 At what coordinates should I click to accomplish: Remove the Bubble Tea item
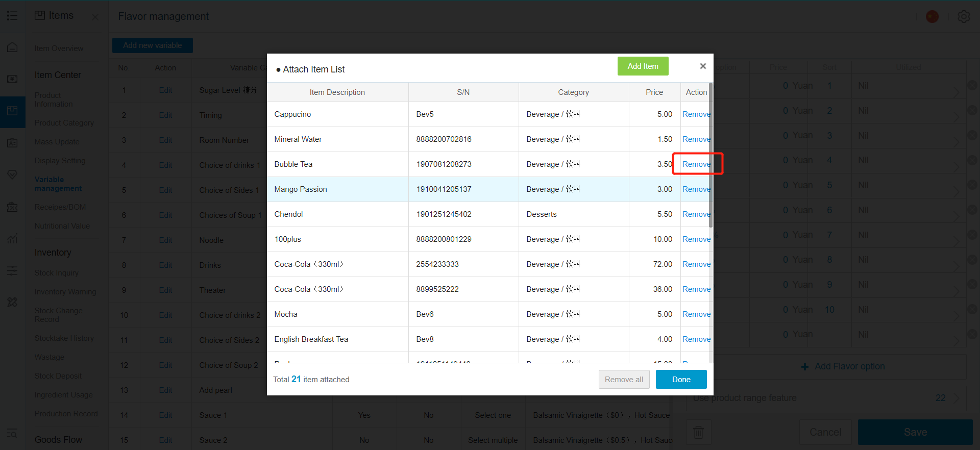coord(696,164)
